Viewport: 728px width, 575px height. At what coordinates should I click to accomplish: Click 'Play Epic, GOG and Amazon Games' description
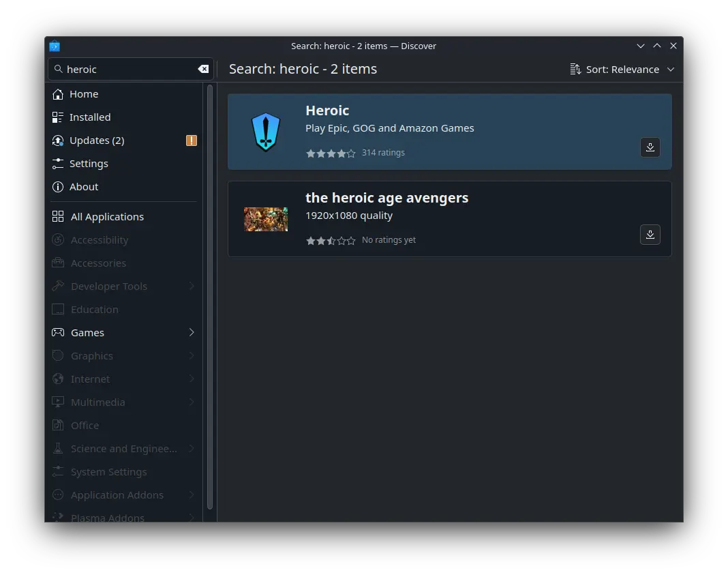click(389, 128)
